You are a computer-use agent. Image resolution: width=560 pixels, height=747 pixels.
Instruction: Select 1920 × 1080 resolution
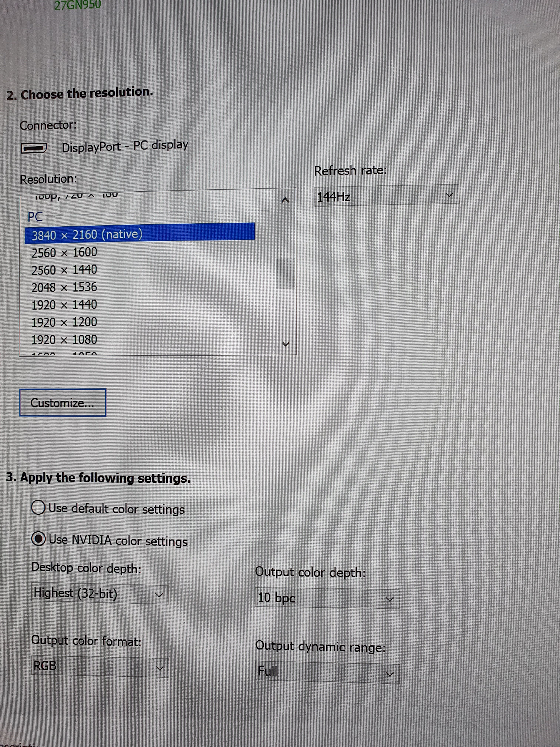point(64,340)
